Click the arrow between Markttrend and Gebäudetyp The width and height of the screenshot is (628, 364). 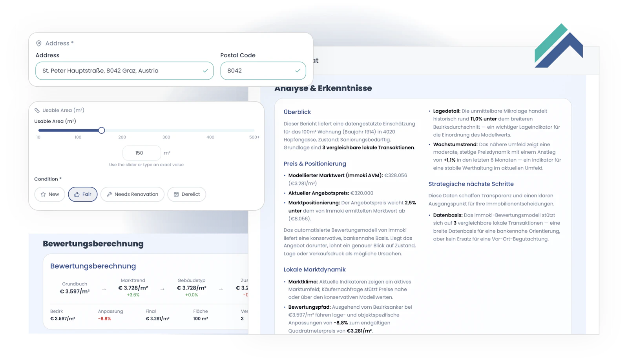162,289
